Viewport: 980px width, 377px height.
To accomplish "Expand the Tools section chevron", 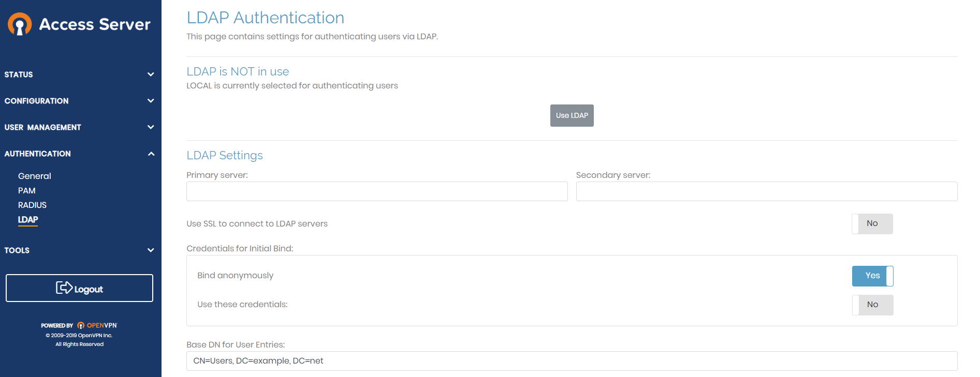I will click(x=151, y=250).
